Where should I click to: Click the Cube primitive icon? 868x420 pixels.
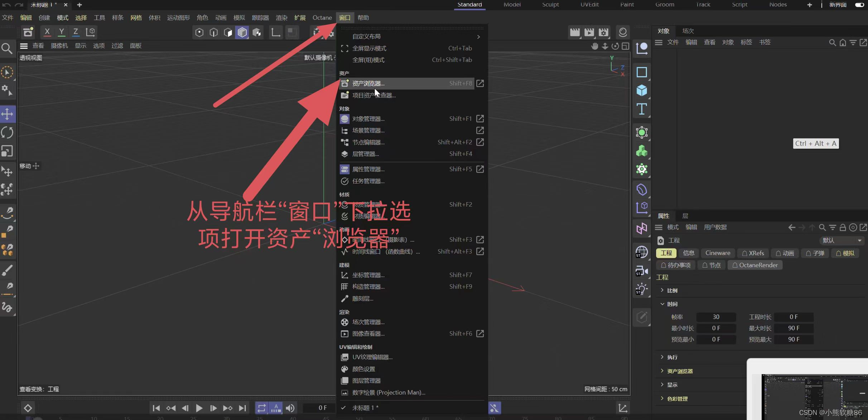[641, 90]
